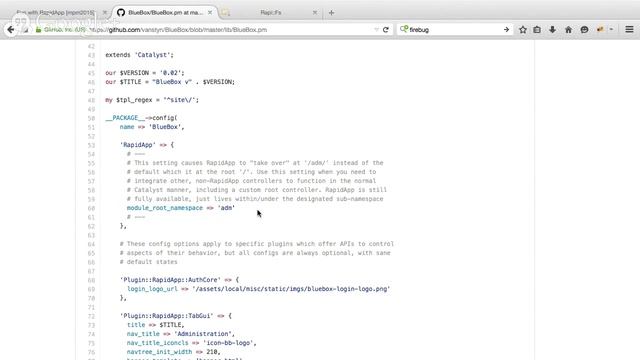Screen dimensions: 640x360
Task: Click the 'Plugin::RapidApp::TabGui' line
Action: [x=176, y=316]
